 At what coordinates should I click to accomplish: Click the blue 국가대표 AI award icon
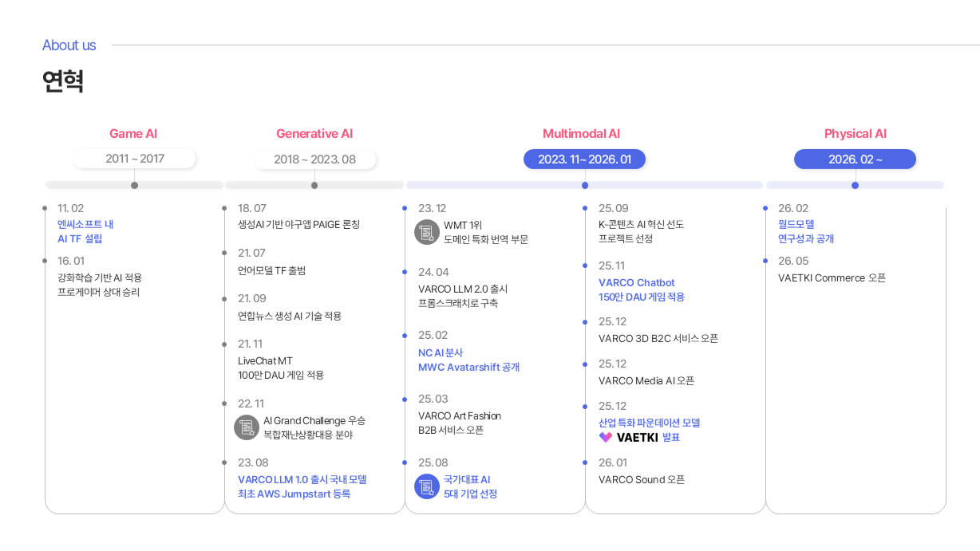click(x=427, y=486)
